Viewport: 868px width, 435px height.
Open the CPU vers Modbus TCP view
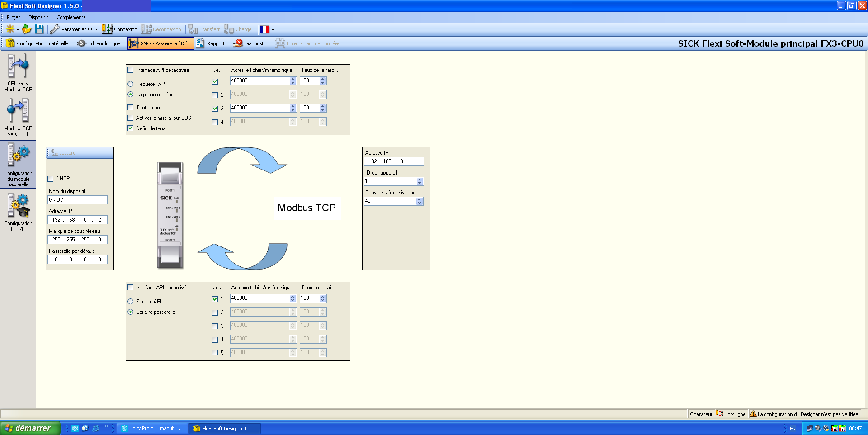click(18, 72)
